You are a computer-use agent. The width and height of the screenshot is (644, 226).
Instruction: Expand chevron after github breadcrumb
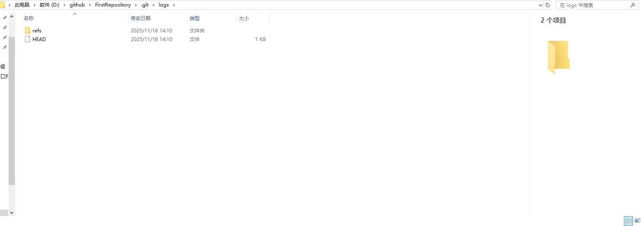pyautogui.click(x=90, y=5)
